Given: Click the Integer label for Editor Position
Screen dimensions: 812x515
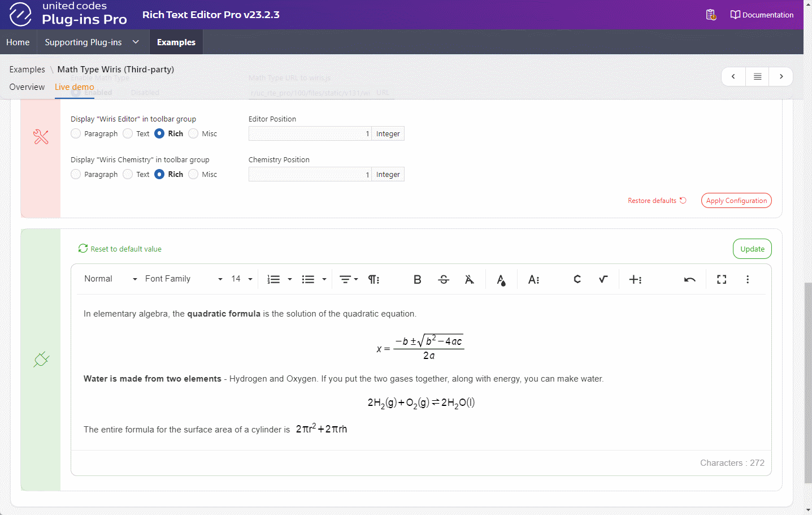Looking at the screenshot, I should click(388, 133).
